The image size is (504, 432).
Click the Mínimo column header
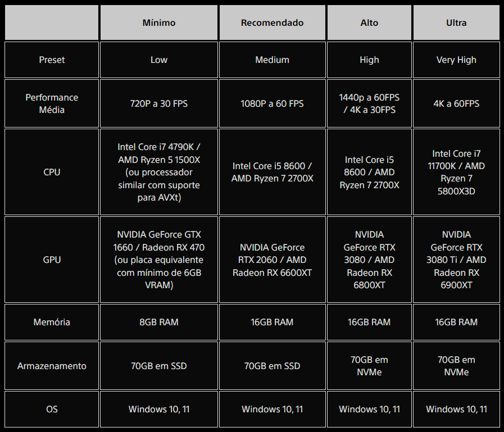pyautogui.click(x=159, y=22)
